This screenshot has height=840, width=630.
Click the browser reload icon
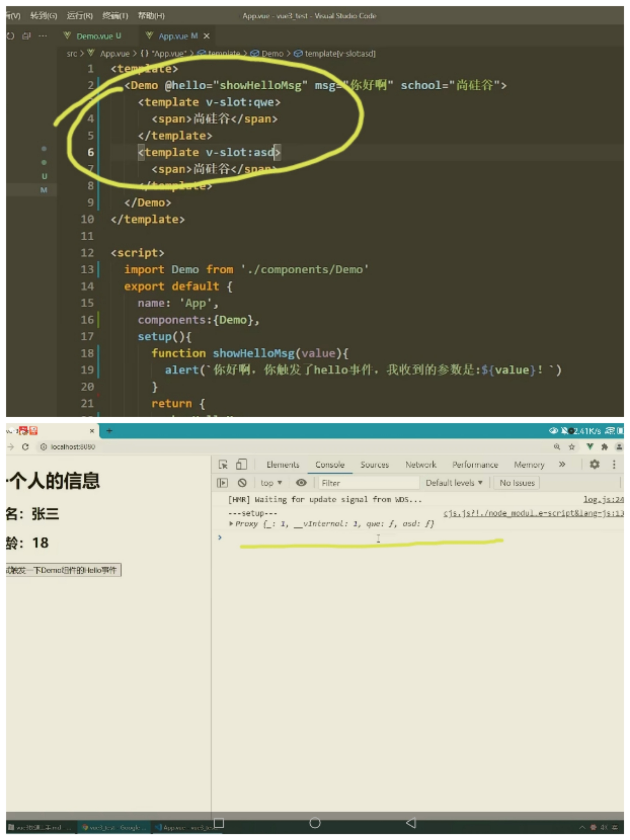coord(25,447)
